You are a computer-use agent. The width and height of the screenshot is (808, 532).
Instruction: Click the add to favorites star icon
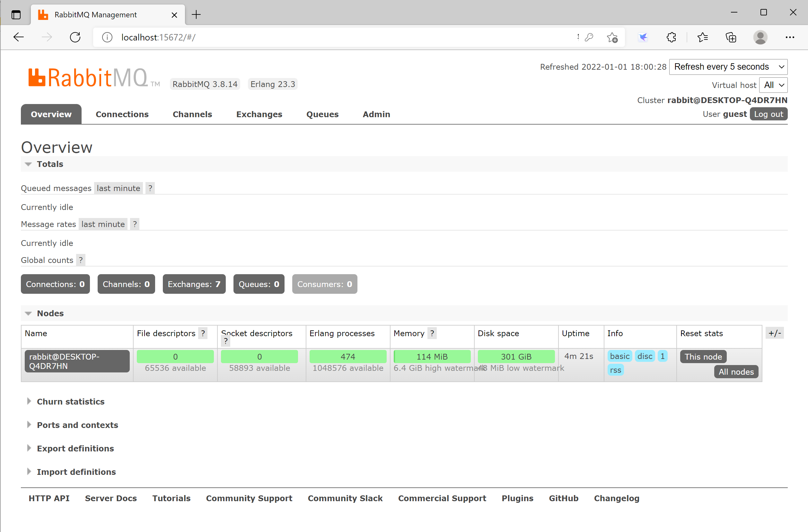pos(612,37)
